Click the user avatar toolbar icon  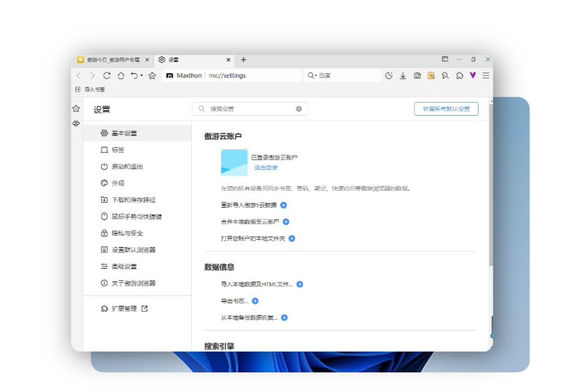coord(445,75)
